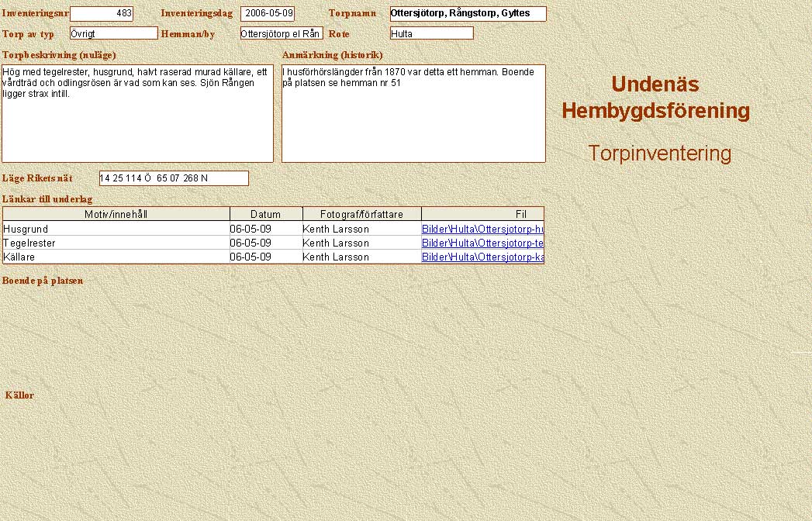Select the Husgrund cell in the table
The width and height of the screenshot is (812, 521).
tap(116, 229)
